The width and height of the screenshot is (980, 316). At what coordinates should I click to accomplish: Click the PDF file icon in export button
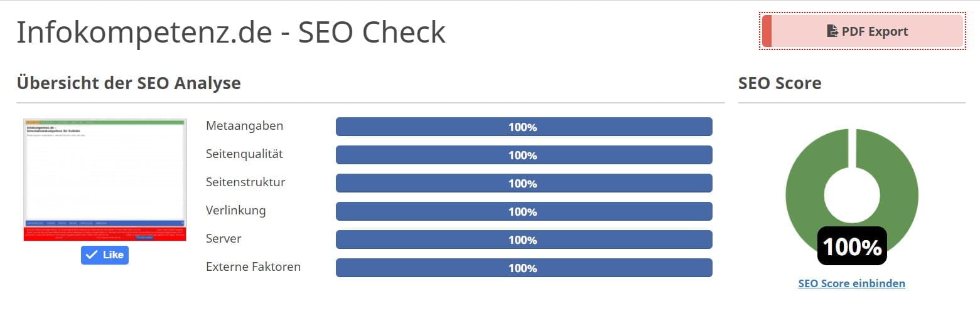tap(832, 31)
